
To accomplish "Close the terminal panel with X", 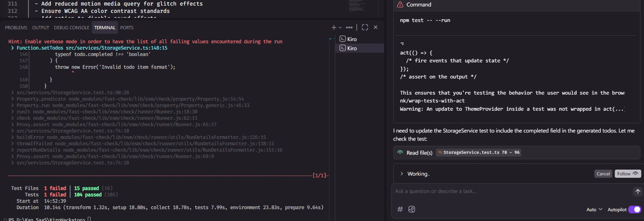I will pyautogui.click(x=376, y=27).
